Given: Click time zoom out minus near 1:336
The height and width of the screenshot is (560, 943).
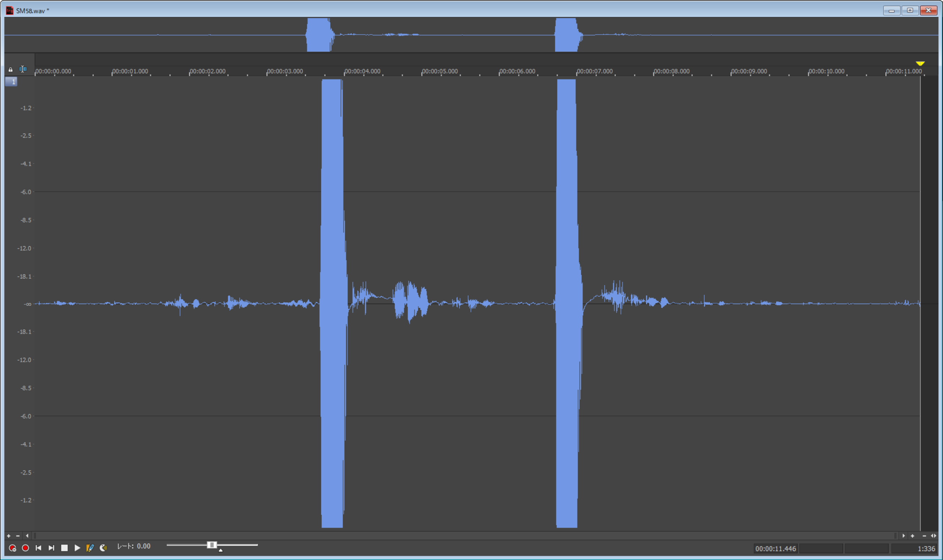Looking at the screenshot, I should [x=924, y=536].
